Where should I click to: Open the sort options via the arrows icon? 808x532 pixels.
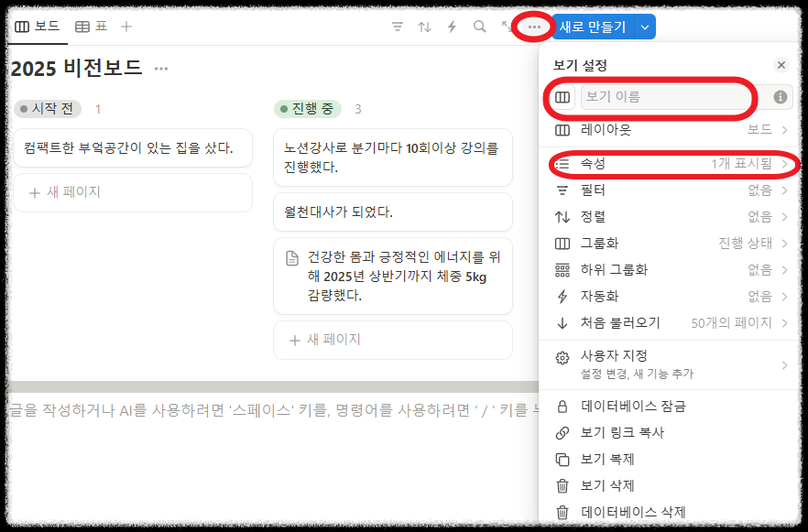[x=424, y=27]
